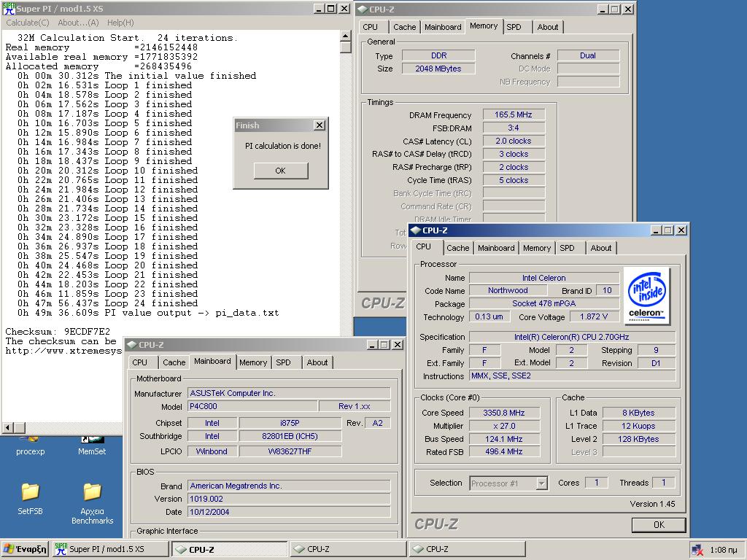
Task: Click the Multiplier x 27.0 field
Action: 504,426
